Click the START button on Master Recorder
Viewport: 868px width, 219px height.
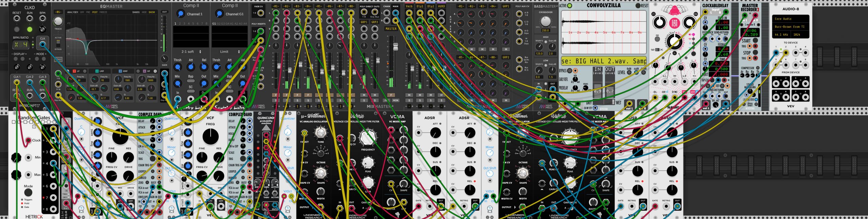click(x=755, y=41)
